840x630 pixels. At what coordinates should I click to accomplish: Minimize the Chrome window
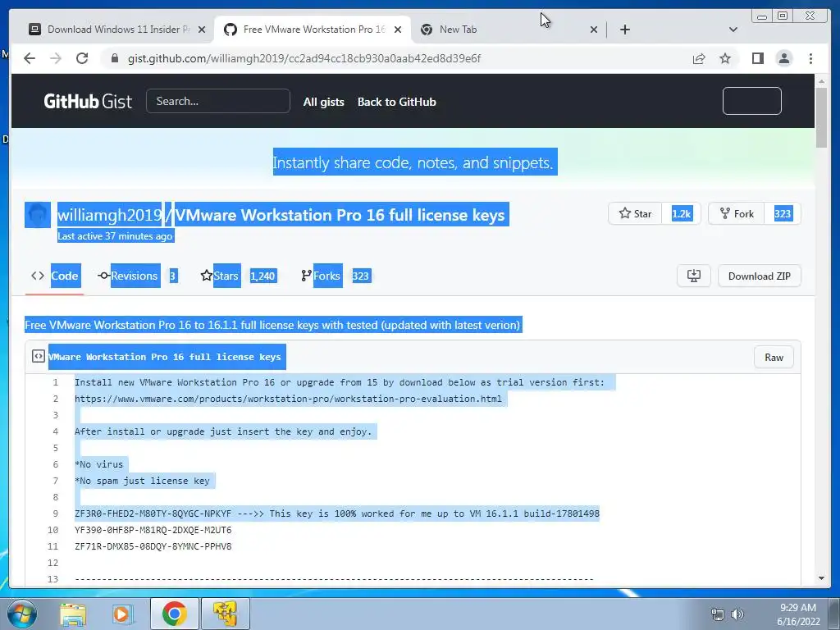[761, 16]
